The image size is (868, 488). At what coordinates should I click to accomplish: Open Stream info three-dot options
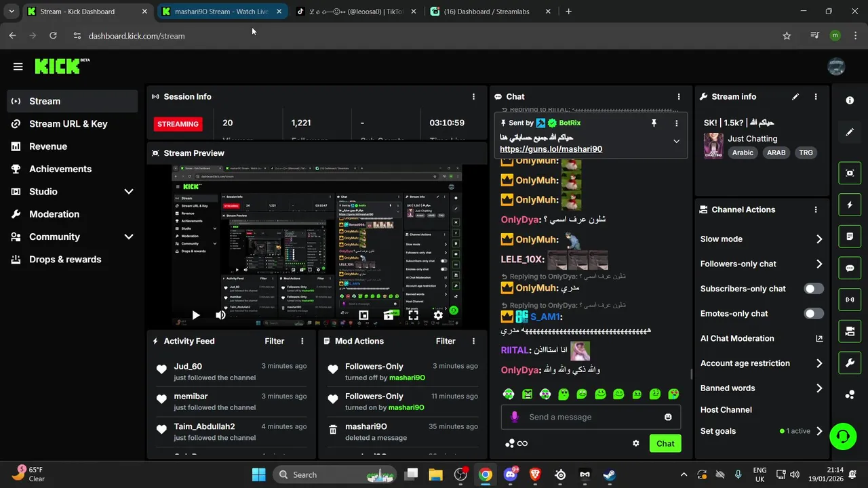click(816, 97)
